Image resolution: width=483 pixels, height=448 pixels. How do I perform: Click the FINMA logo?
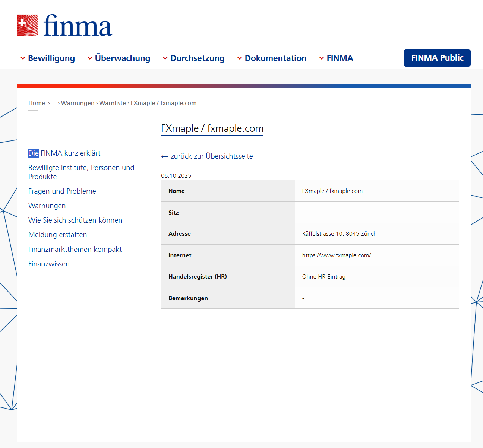point(64,25)
